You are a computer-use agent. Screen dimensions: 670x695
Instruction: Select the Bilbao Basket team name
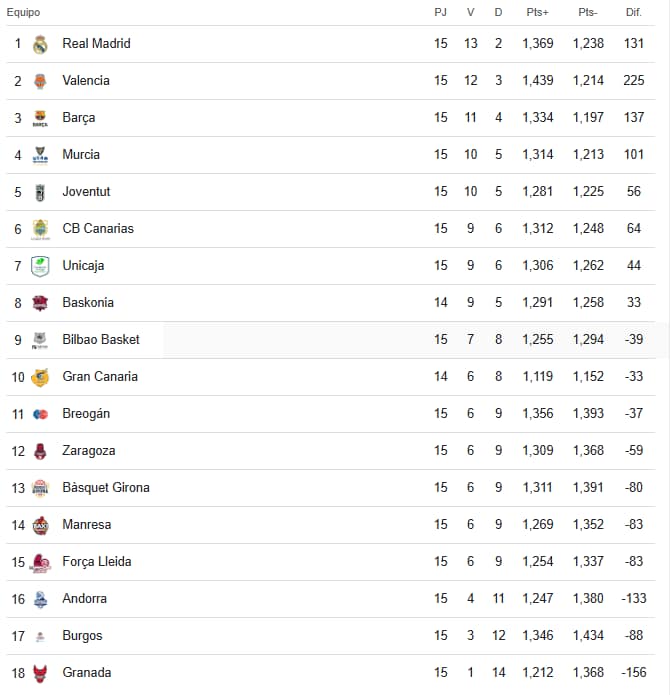101,340
